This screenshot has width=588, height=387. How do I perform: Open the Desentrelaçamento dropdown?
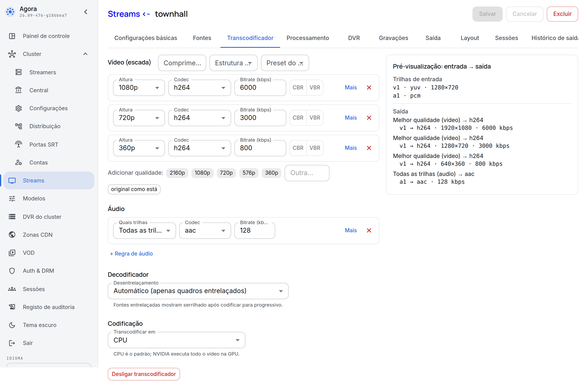198,291
